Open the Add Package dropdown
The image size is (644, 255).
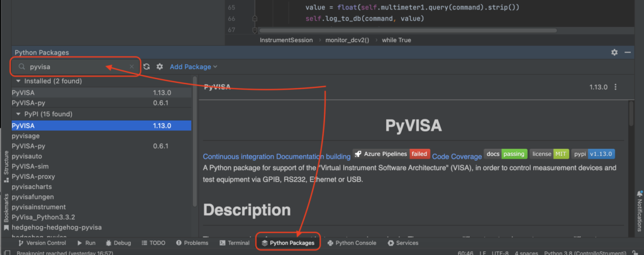tap(194, 67)
